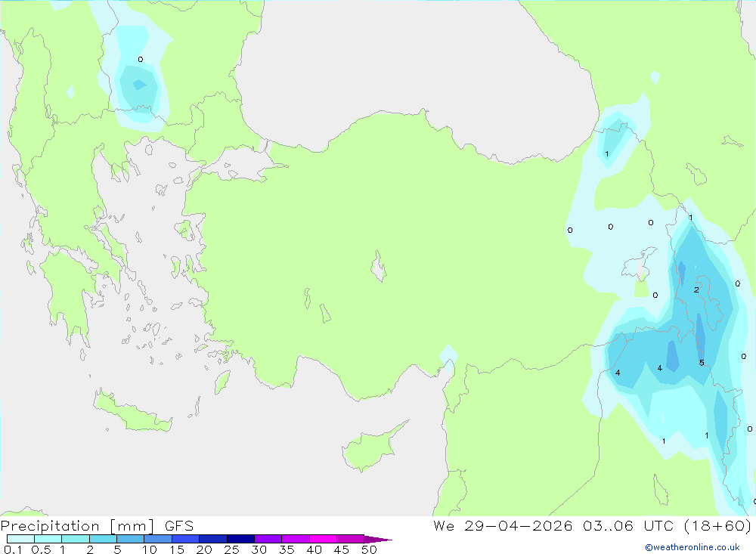
Task: Click the weatheronline.co.uk copyright link
Action: tap(692, 547)
